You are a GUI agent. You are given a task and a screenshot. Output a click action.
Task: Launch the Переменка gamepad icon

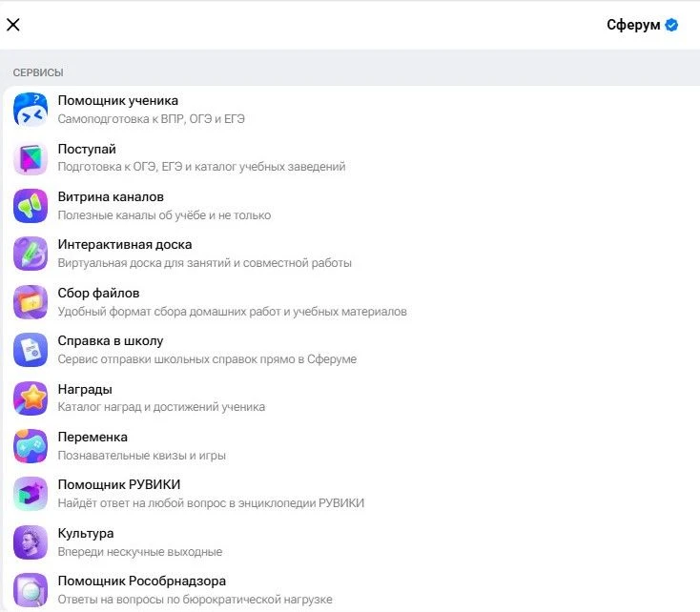31,446
